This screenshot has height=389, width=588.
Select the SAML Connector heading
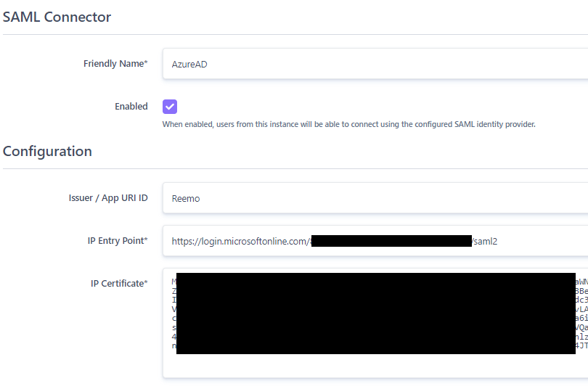click(x=57, y=17)
